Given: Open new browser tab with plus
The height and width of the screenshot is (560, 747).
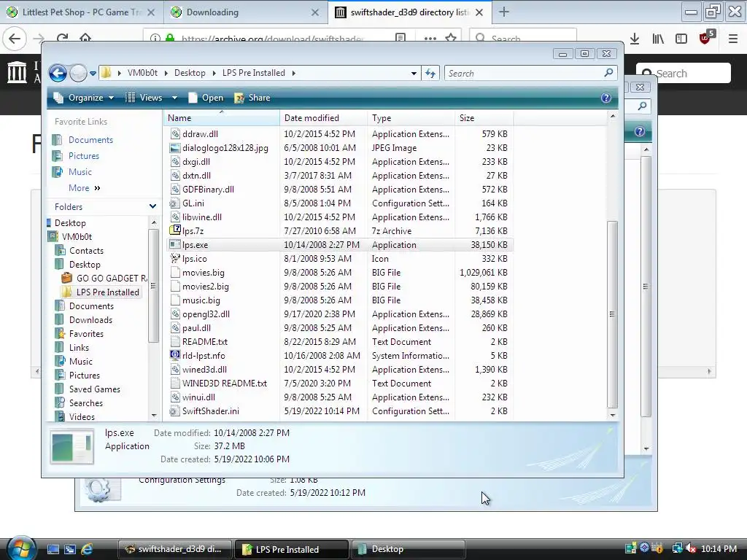Looking at the screenshot, I should [x=504, y=12].
